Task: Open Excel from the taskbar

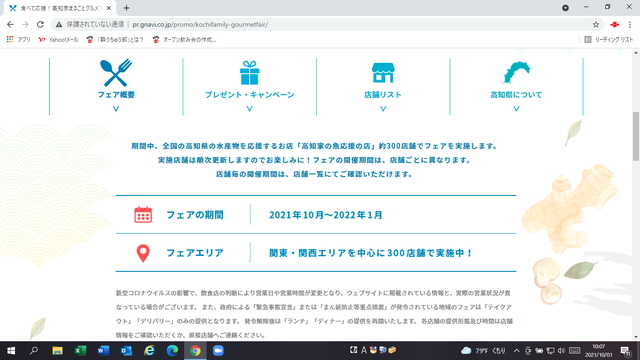Action: point(80,351)
